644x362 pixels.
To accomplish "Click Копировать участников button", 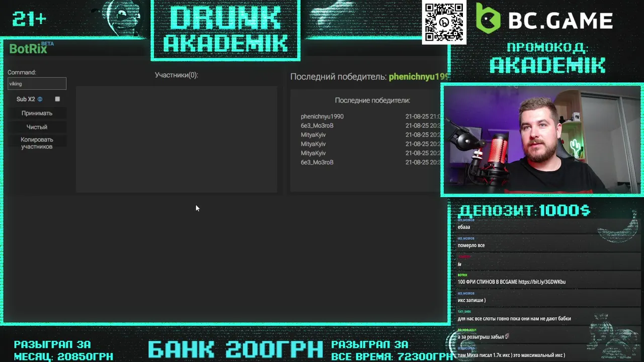I will tap(37, 143).
